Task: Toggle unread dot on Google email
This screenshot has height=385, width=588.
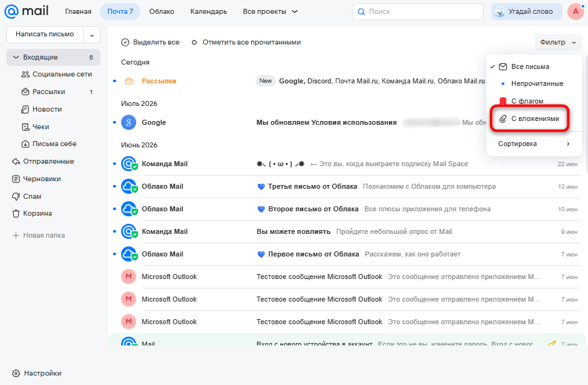Action: (114, 122)
